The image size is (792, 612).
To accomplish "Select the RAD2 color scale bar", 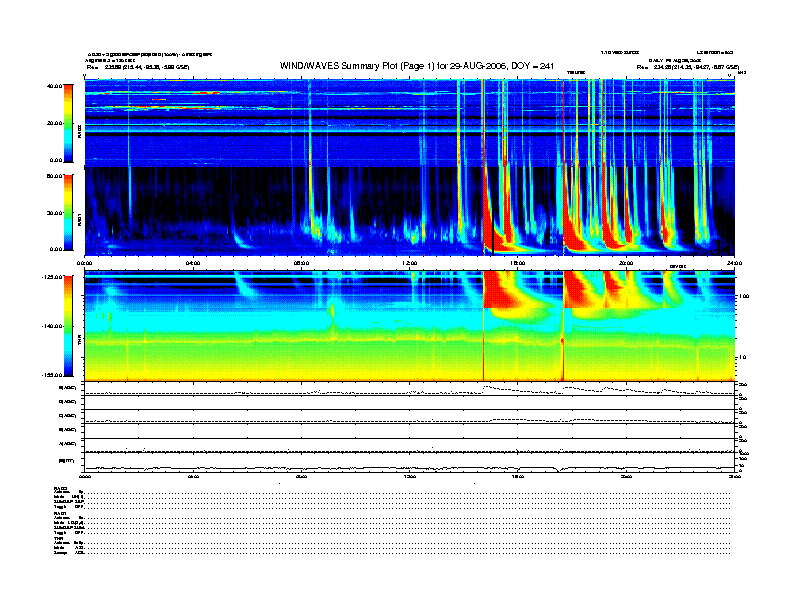I will pyautogui.click(x=69, y=123).
